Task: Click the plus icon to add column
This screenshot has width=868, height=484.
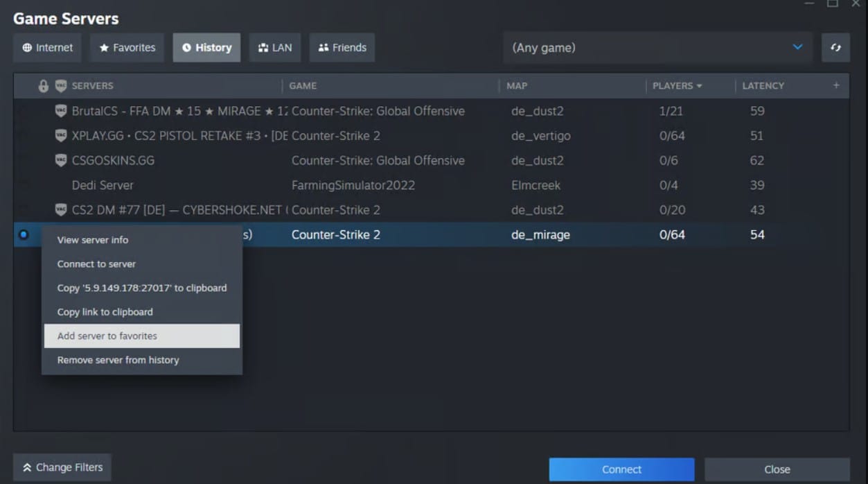Action: click(836, 85)
